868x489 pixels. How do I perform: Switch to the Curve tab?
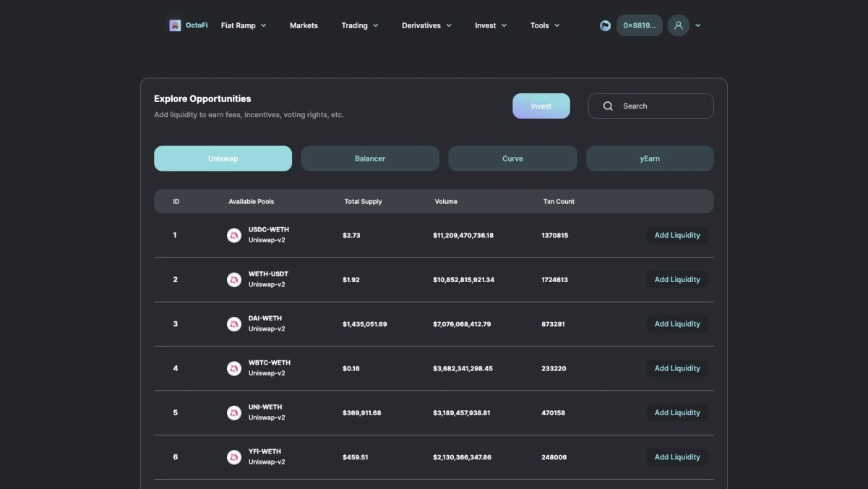point(512,158)
